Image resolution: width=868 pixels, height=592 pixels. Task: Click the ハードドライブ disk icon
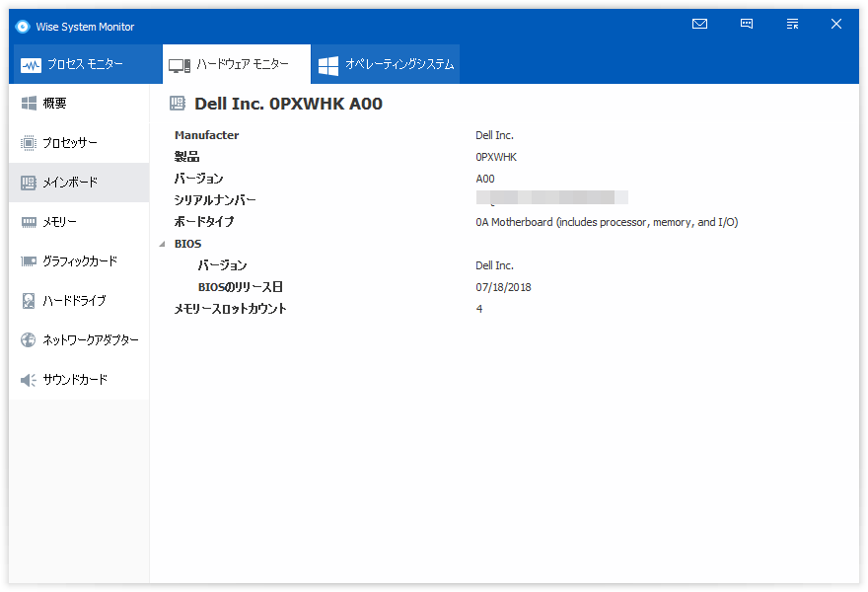point(29,301)
